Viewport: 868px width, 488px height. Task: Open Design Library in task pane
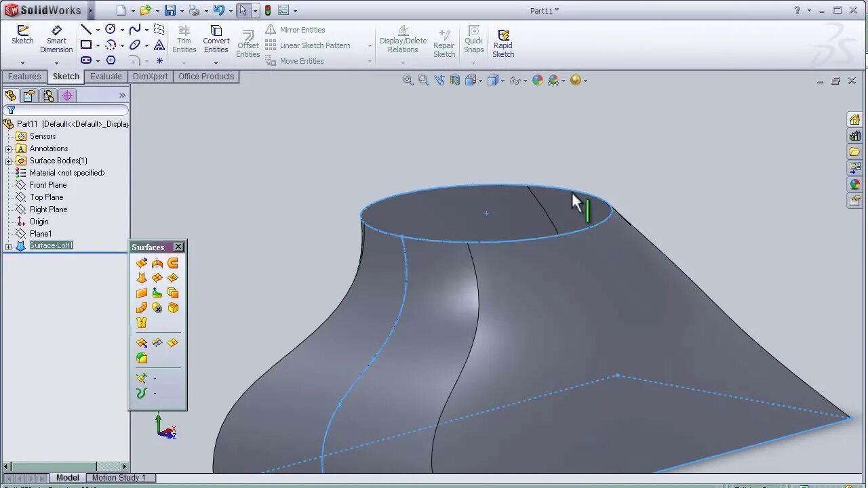854,136
